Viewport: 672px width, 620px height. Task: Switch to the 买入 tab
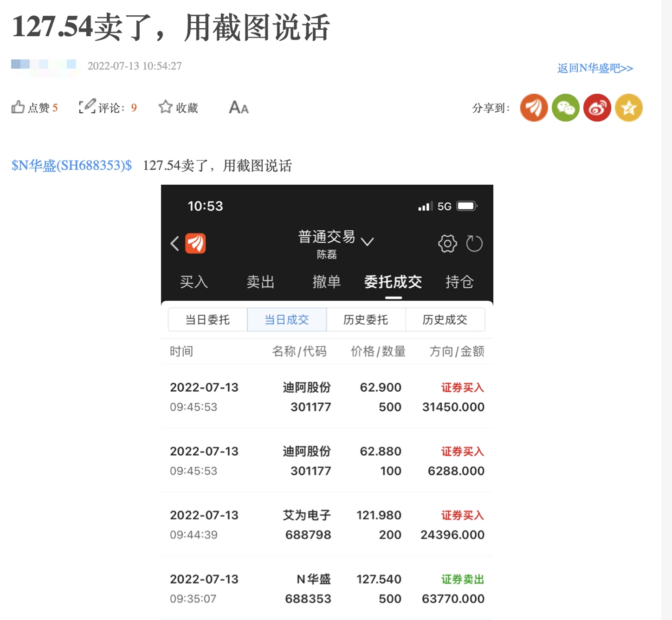(194, 282)
